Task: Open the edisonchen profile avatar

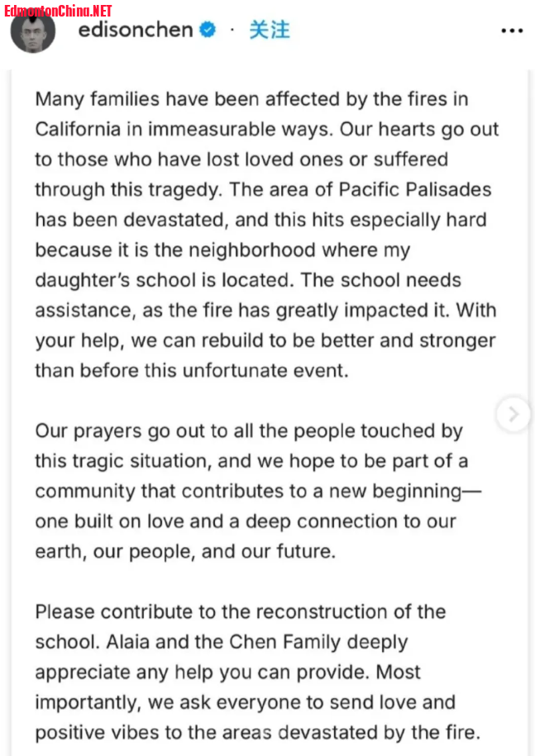Action: (x=33, y=31)
